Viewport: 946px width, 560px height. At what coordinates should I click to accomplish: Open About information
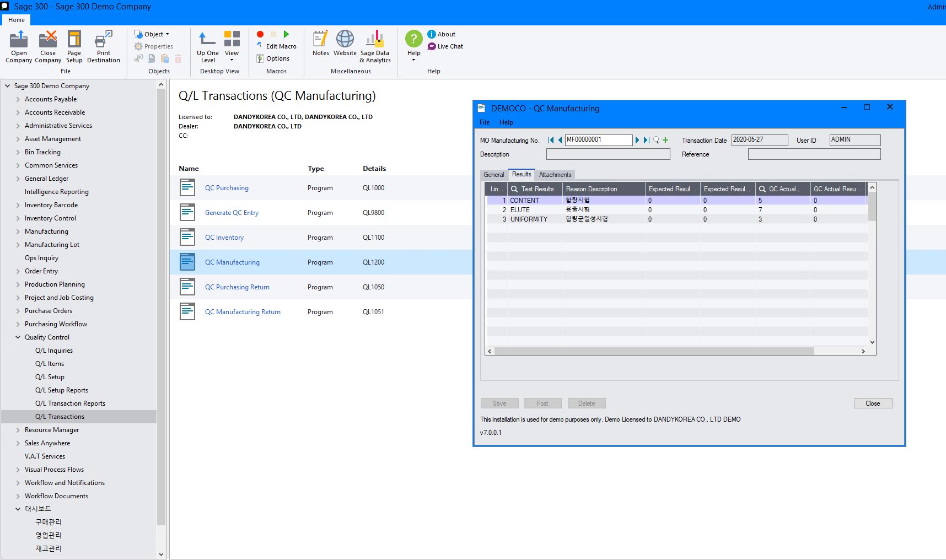442,34
